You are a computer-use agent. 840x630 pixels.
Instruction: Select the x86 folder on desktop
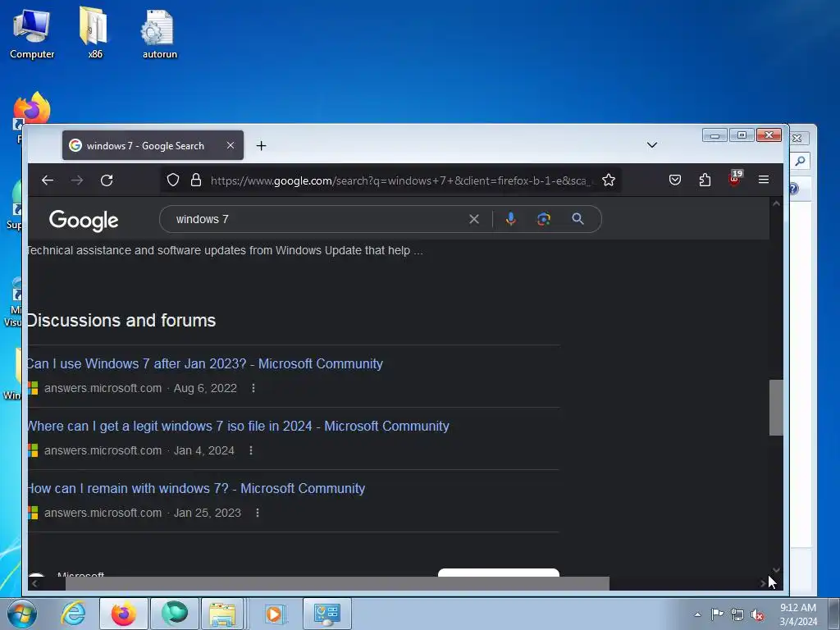[95, 33]
